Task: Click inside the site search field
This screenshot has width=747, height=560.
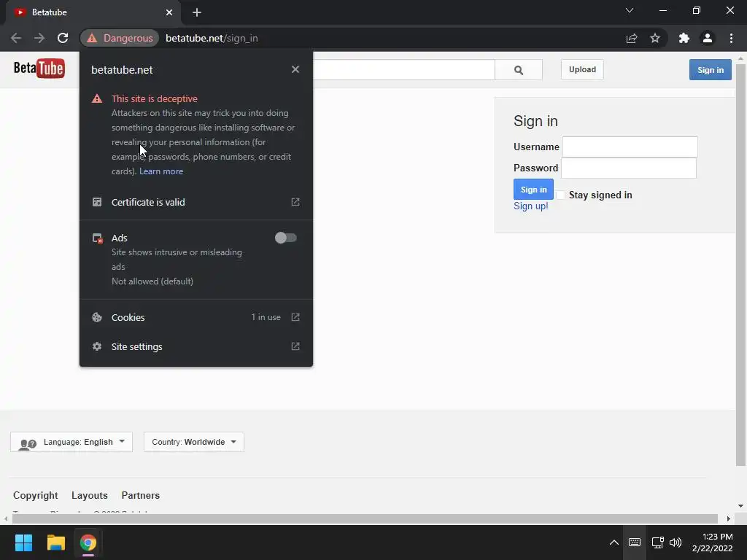Action: pyautogui.click(x=404, y=70)
